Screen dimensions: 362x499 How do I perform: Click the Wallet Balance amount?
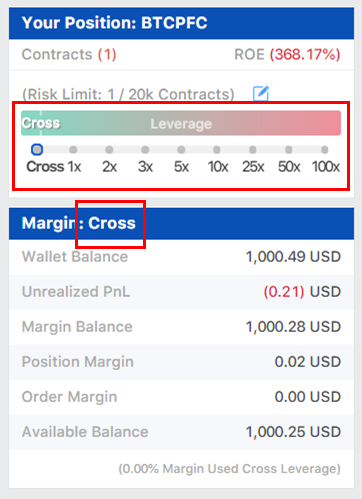click(293, 257)
